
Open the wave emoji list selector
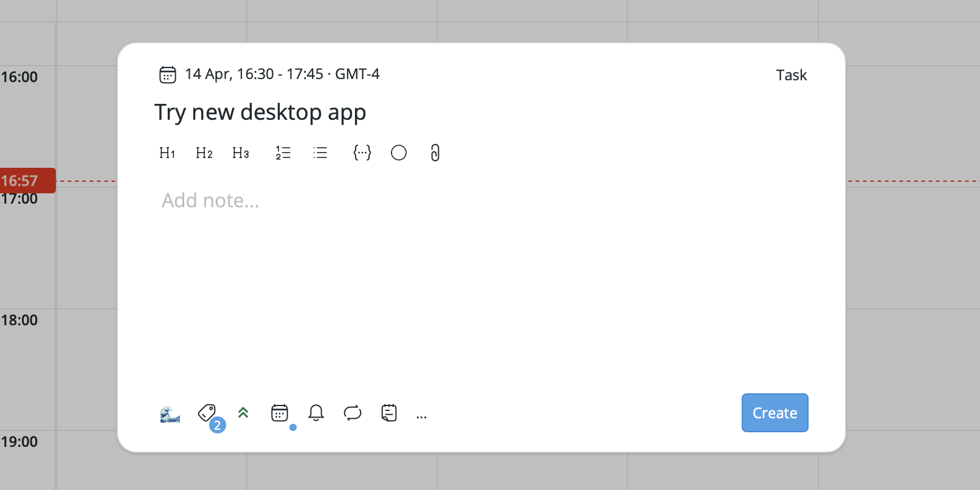click(x=170, y=414)
